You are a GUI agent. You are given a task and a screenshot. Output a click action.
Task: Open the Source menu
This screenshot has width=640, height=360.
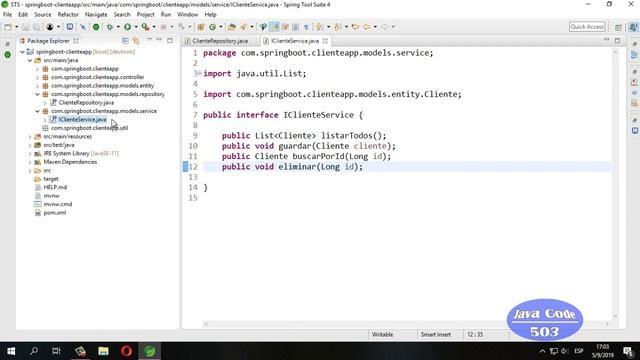point(43,14)
